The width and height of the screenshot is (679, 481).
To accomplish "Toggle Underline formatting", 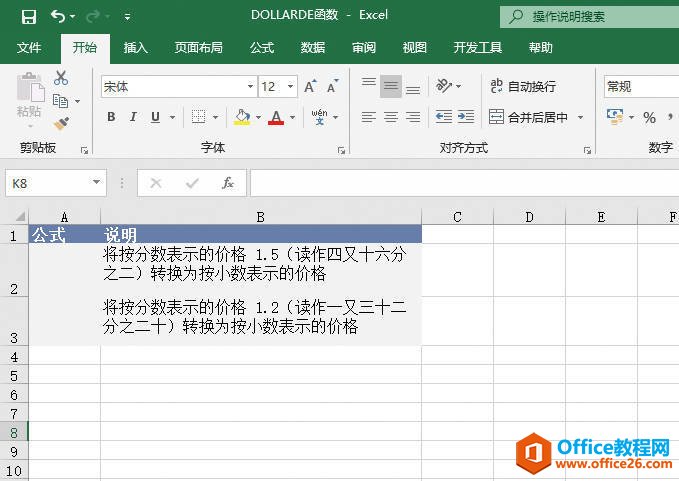I will (x=155, y=117).
